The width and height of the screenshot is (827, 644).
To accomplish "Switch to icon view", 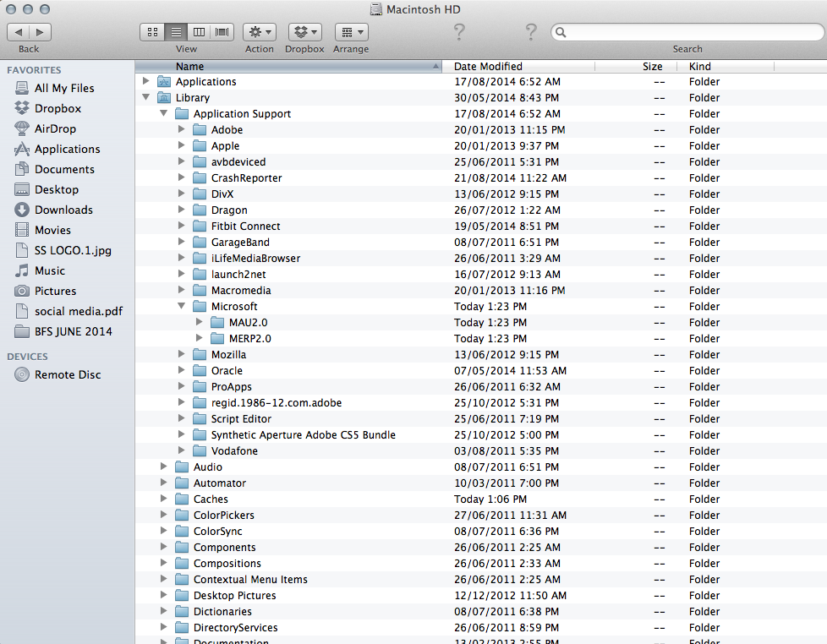I will [x=152, y=32].
